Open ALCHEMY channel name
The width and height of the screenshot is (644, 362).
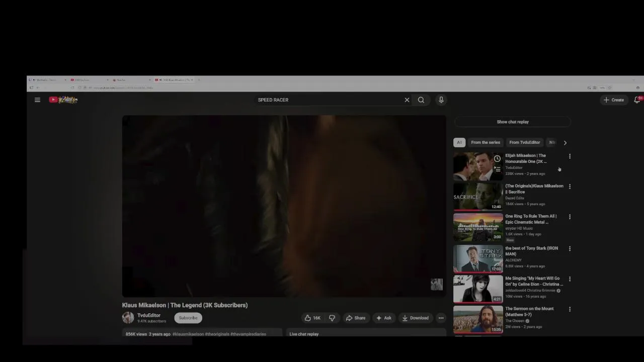(514, 260)
